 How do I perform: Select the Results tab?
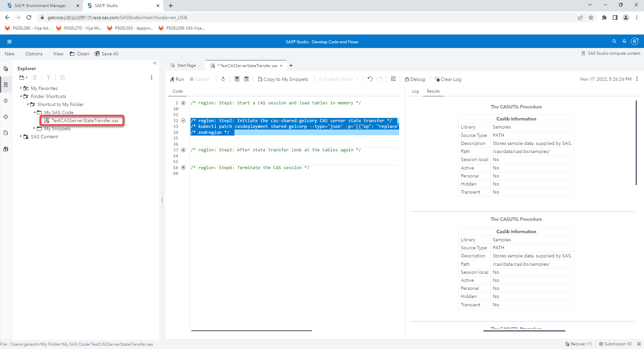point(433,91)
